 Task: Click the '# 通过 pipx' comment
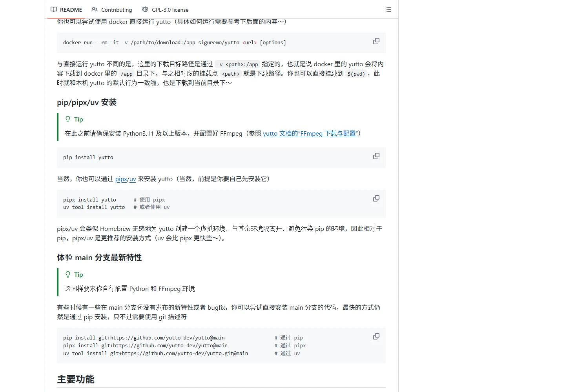pyautogui.click(x=290, y=345)
